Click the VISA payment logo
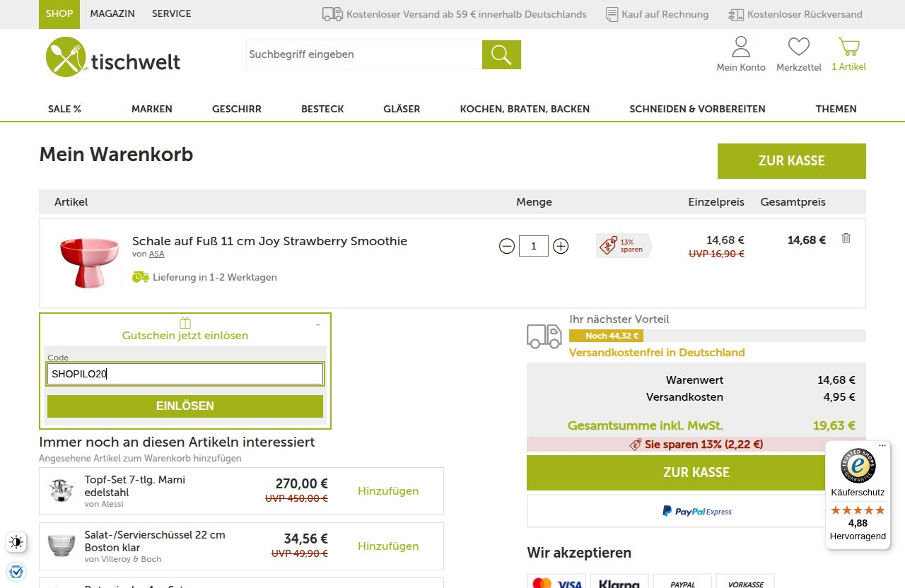This screenshot has height=588, width=905. coord(570,584)
